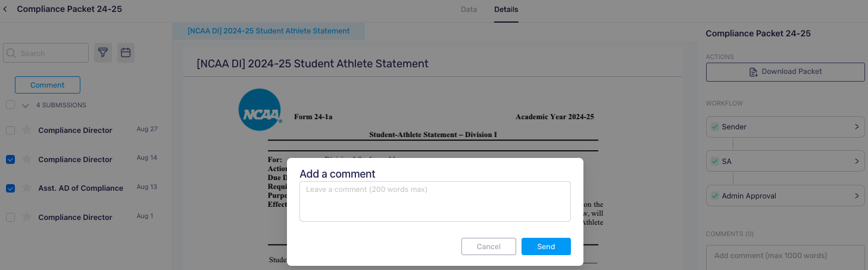Switch to the Data tab
The width and height of the screenshot is (868, 270).
click(469, 10)
